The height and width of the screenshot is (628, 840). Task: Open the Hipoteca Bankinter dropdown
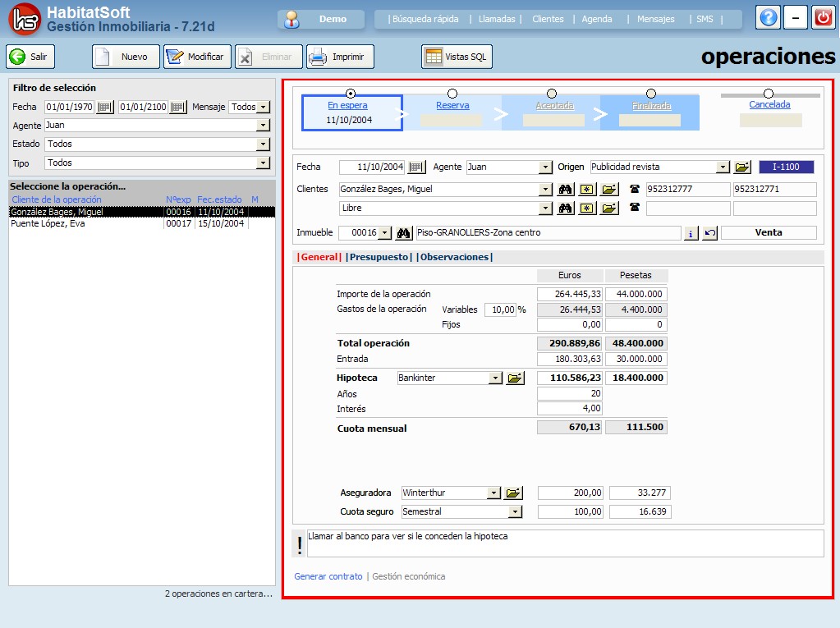click(495, 378)
